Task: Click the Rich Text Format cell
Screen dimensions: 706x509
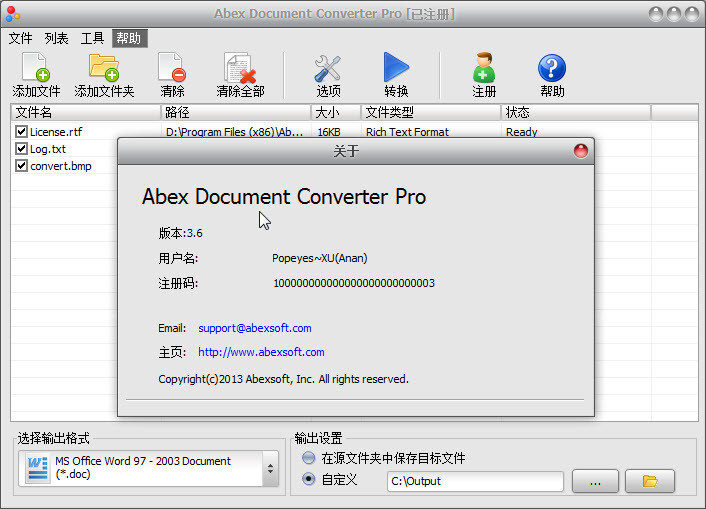Action: coord(407,132)
